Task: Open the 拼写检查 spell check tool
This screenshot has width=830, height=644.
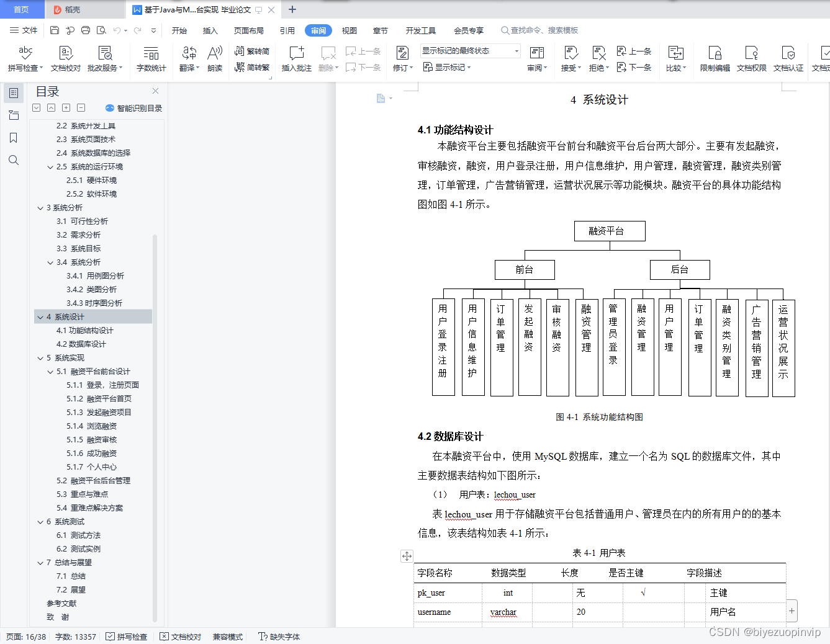Action: click(x=25, y=59)
